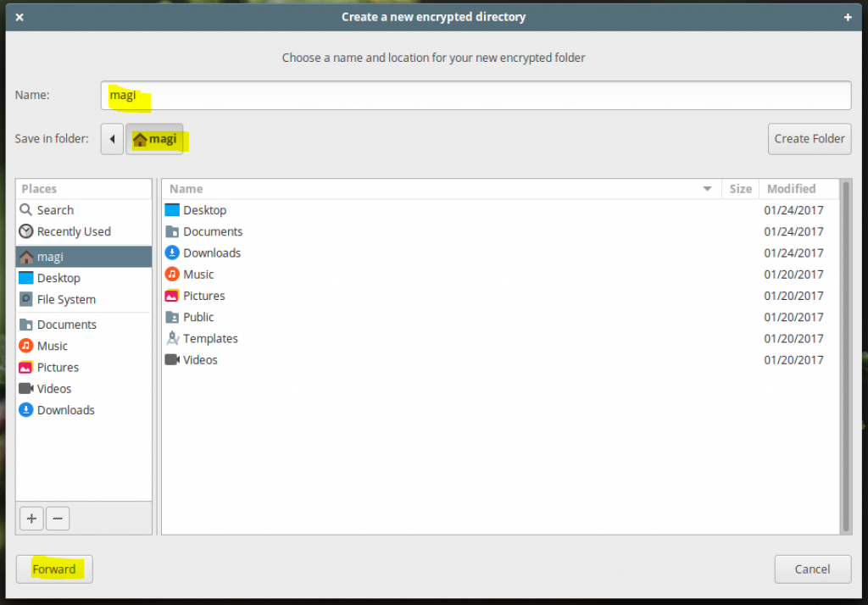
Task: Select the Music folder in the sidebar
Action: point(53,346)
